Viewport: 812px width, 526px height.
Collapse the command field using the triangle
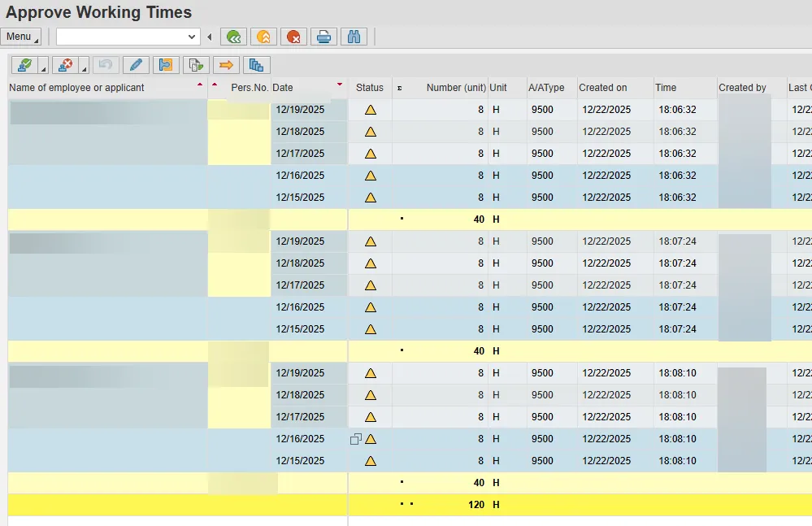click(x=210, y=37)
